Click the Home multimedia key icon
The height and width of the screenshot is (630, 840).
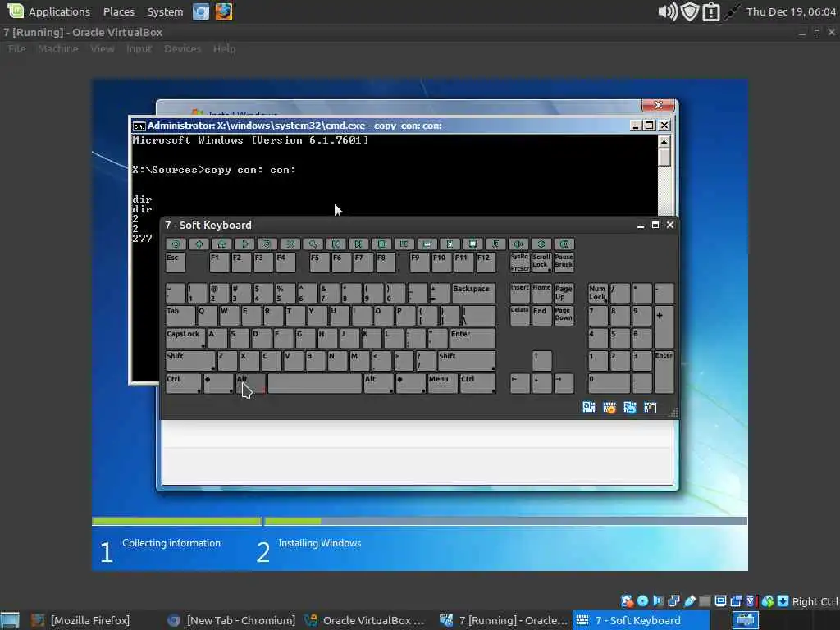point(221,244)
